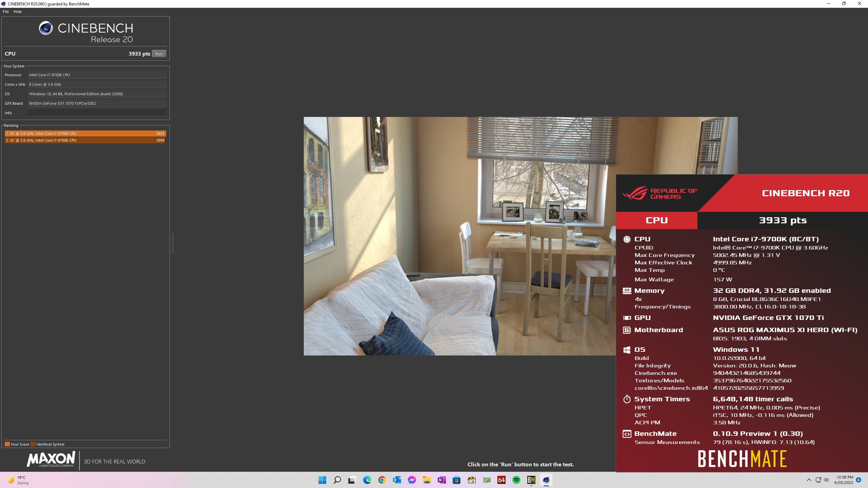Select ranking entry with score 3899
868x488 pixels.
tap(85, 140)
